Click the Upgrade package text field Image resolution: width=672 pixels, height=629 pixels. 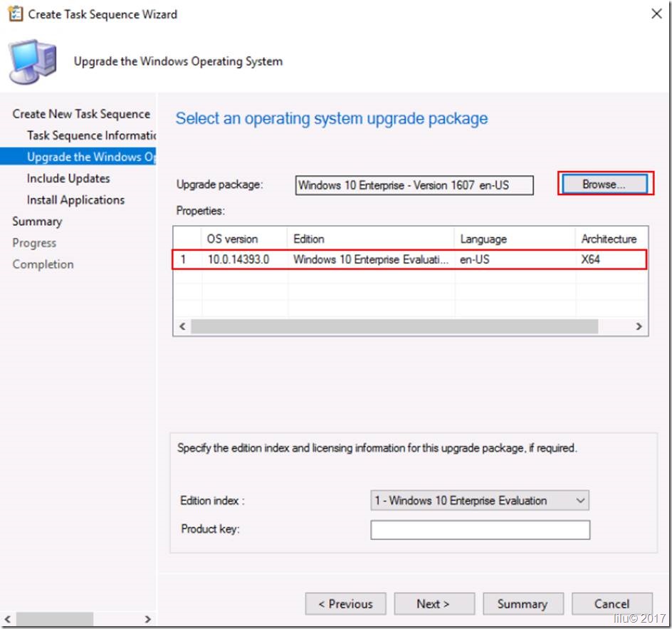tap(414, 185)
